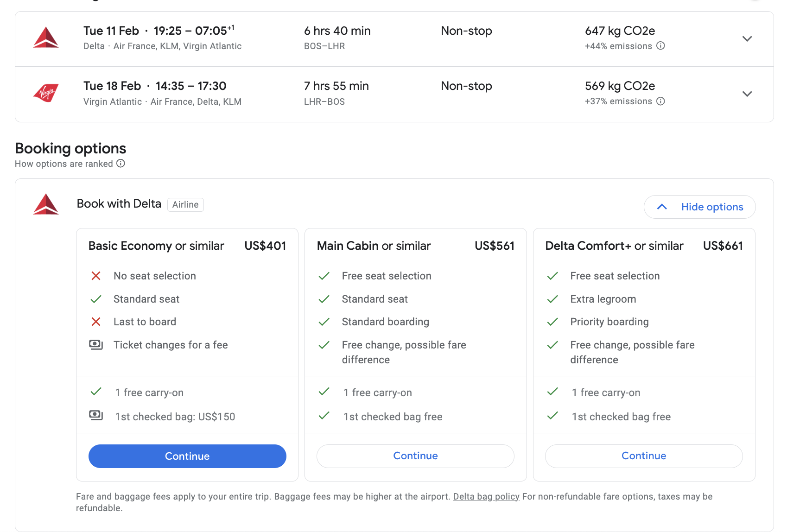Click the Priority boarding text
Viewport: 787px width, 532px height.
point(609,322)
